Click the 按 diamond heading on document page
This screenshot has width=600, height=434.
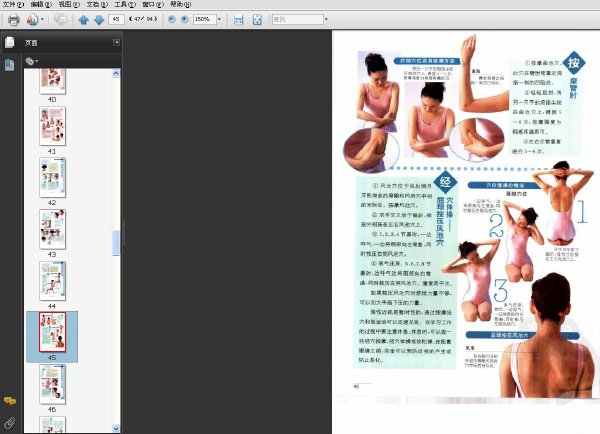point(574,63)
